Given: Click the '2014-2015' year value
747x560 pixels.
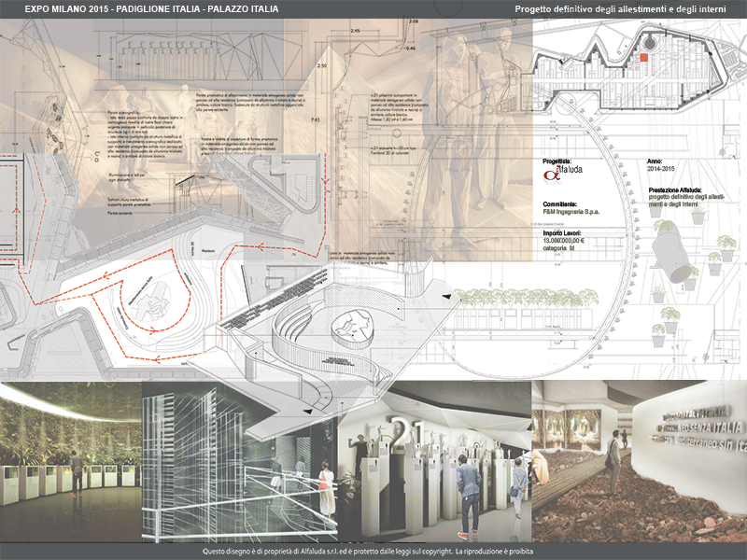Looking at the screenshot, I should (x=660, y=169).
